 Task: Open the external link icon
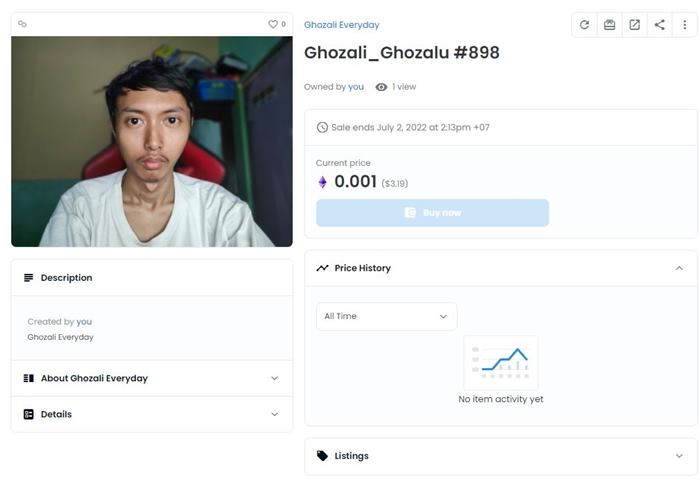pyautogui.click(x=634, y=25)
